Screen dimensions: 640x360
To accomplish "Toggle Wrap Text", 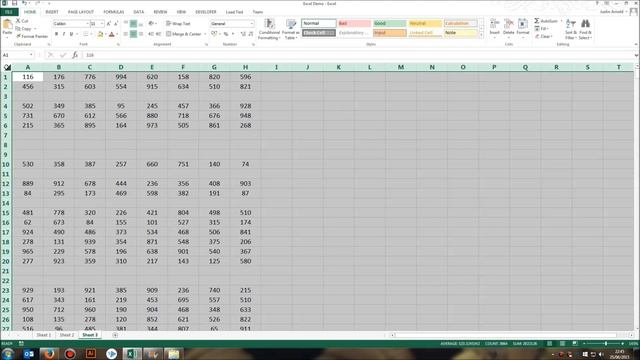I will (x=178, y=24).
